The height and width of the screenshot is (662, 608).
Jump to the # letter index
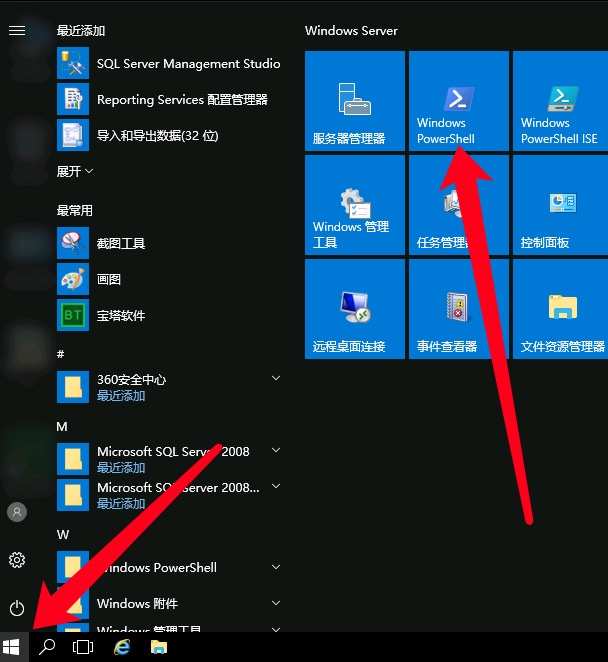pyautogui.click(x=60, y=354)
